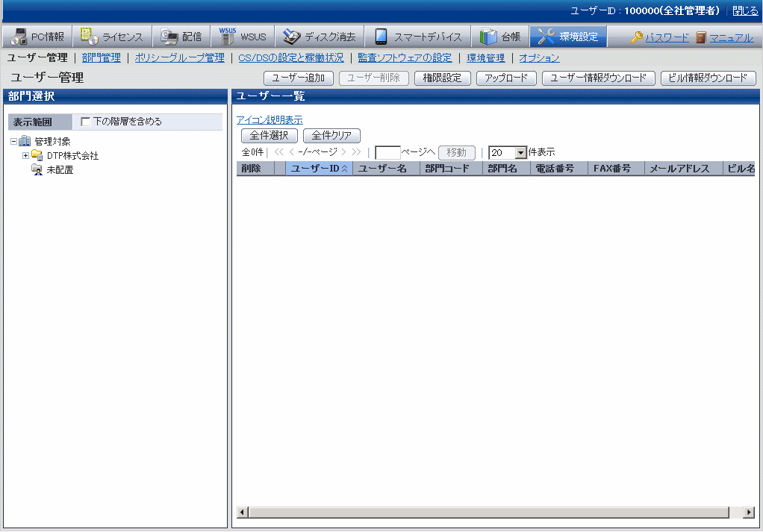Open the 環境管理 link

485,58
